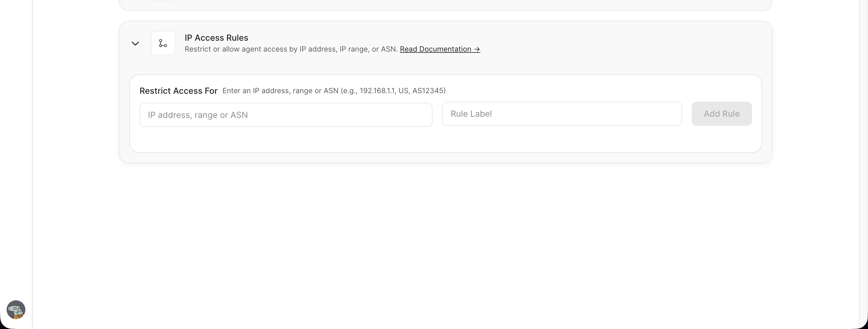Screen dimensions: 868x329
Task: Open the Read Documentation link
Action: (x=440, y=49)
